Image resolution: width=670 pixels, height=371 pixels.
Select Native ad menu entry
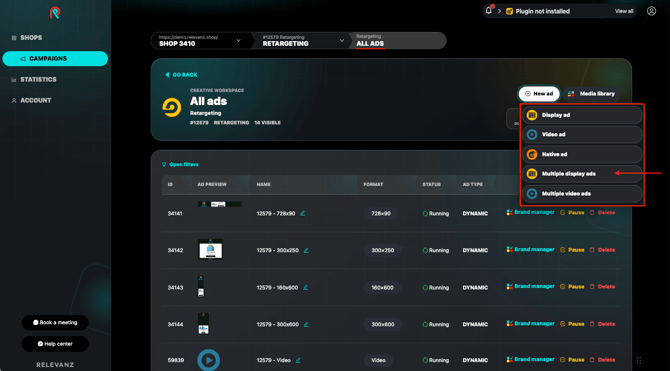click(x=582, y=154)
